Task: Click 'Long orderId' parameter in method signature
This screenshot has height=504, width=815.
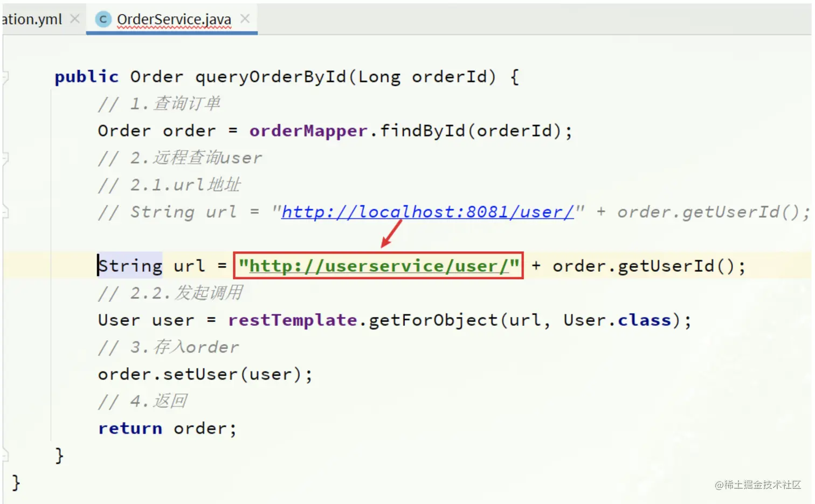Action: click(x=422, y=77)
